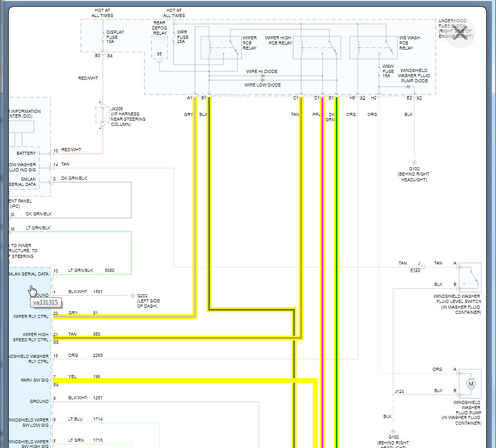Viewport: 496px width, 448px height.
Task: Click the WS WASH PCB RELAY symbol
Action: pos(373,48)
